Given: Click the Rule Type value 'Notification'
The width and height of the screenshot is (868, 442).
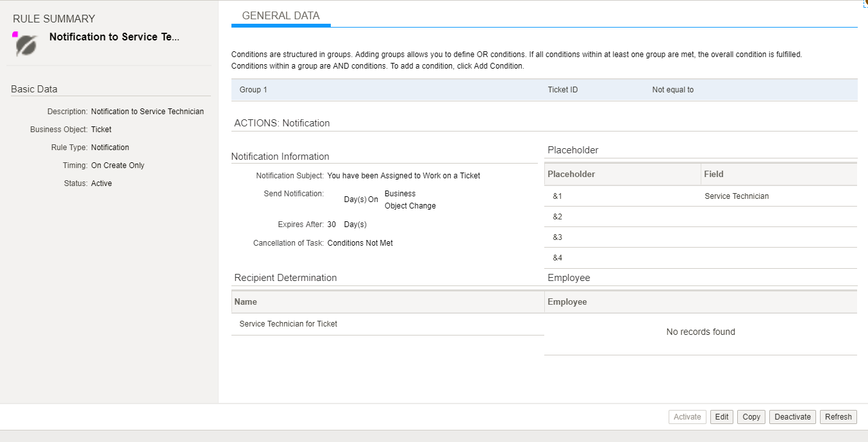Looking at the screenshot, I should [110, 148].
